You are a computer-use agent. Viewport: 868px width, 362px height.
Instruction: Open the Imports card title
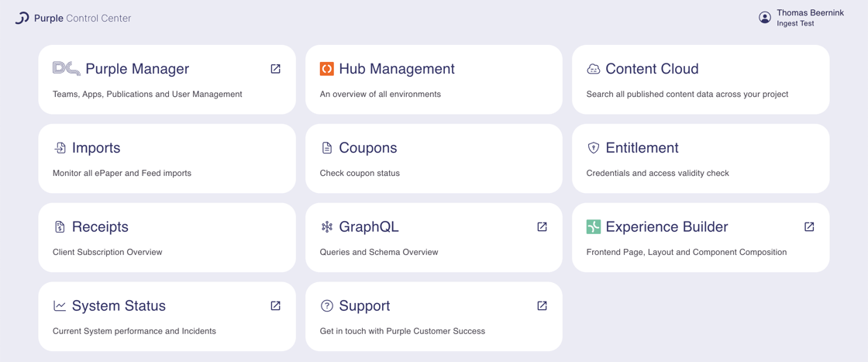pos(96,148)
